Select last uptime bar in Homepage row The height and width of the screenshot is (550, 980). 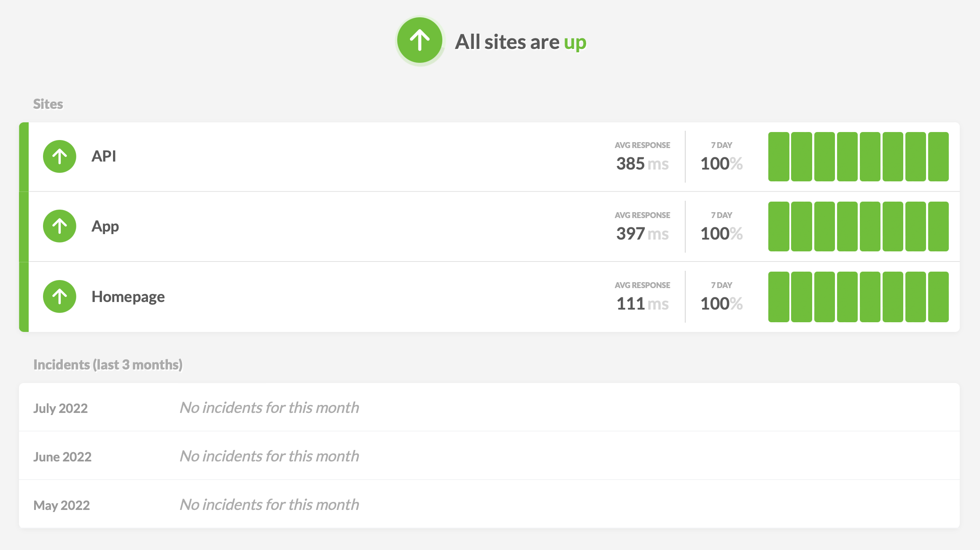[938, 297]
